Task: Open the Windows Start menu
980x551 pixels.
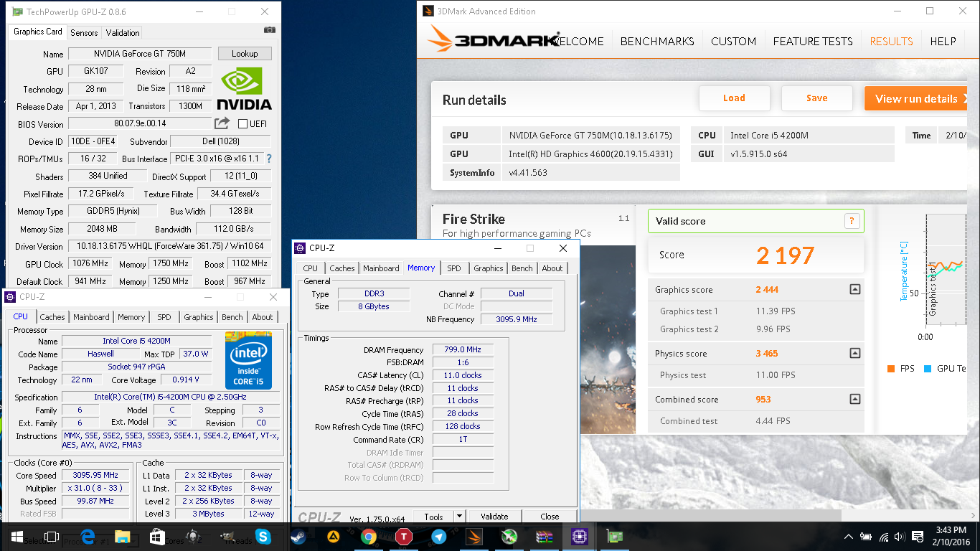Action: 17,536
